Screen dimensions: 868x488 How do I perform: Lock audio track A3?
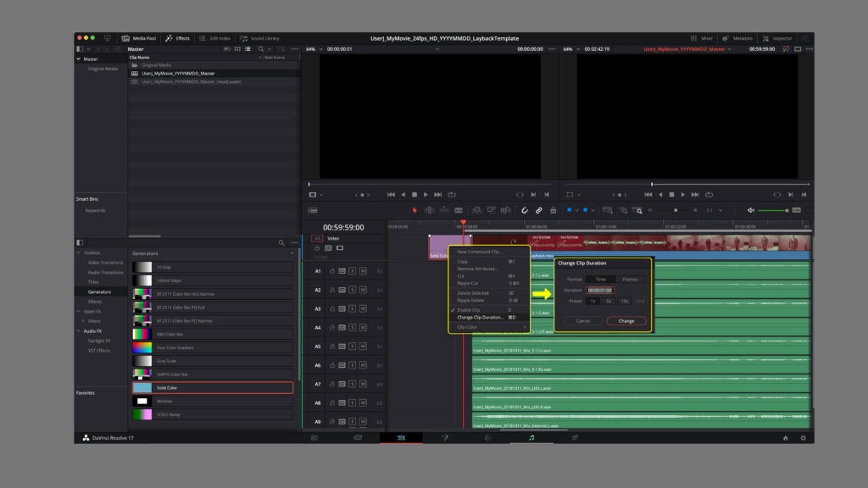coord(332,308)
